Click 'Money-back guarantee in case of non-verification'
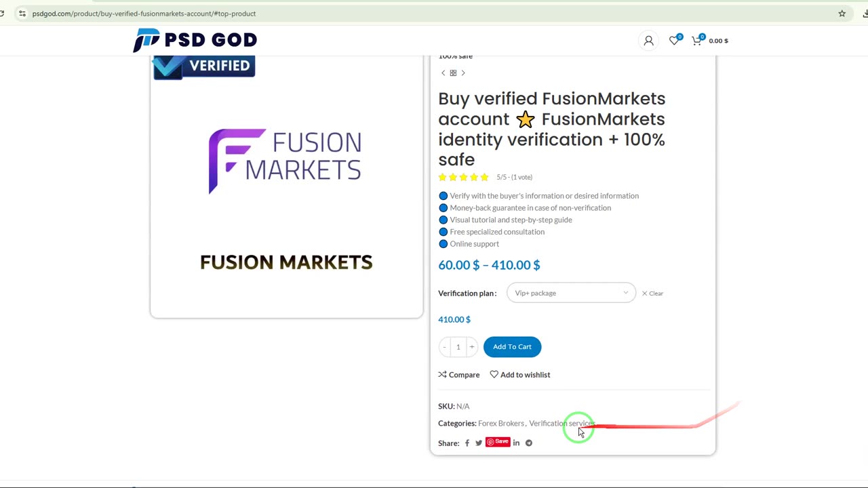Viewport: 868px width, 488px height. [x=530, y=208]
